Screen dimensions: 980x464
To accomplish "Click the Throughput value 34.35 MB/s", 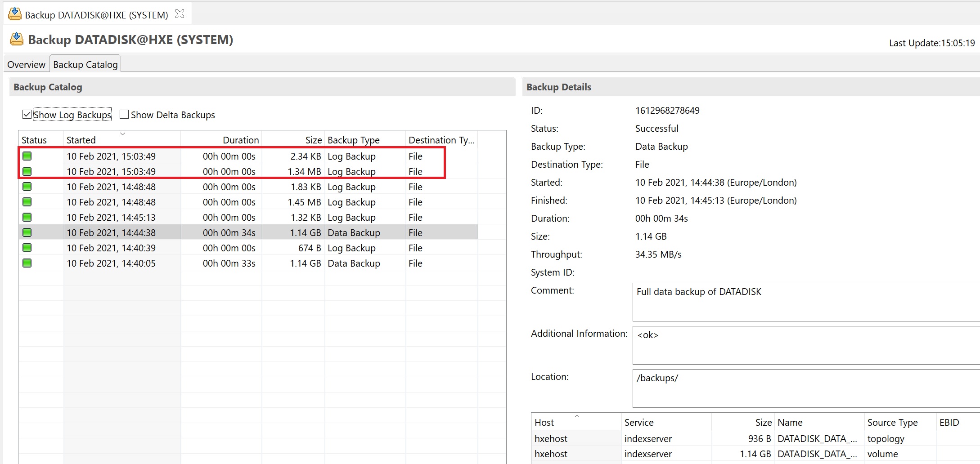I will pyautogui.click(x=658, y=254).
